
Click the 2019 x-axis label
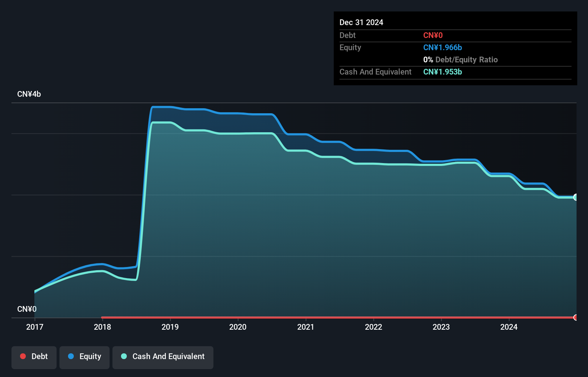coord(170,327)
